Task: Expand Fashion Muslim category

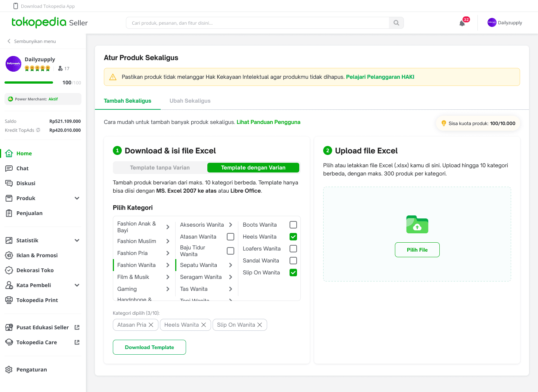Action: [168, 241]
